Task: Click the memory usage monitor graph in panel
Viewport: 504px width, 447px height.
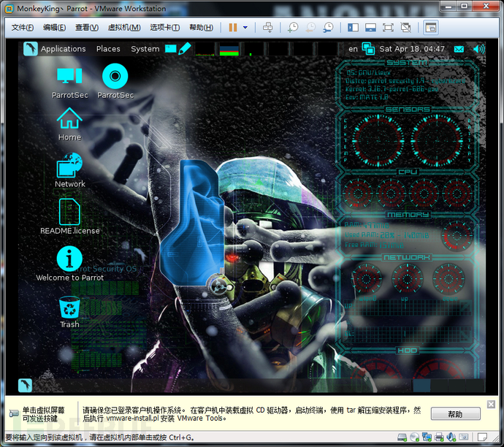Action: point(229,49)
